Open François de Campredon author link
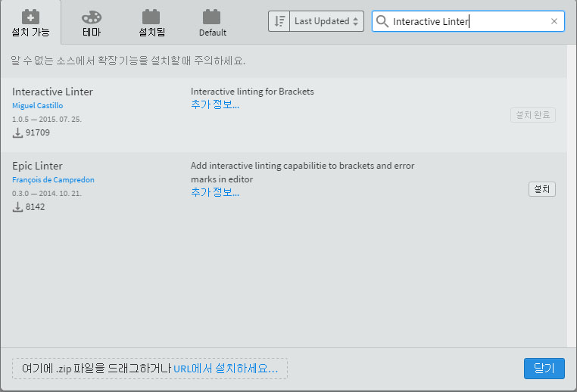Viewport: 577px width, 392px height. click(53, 180)
